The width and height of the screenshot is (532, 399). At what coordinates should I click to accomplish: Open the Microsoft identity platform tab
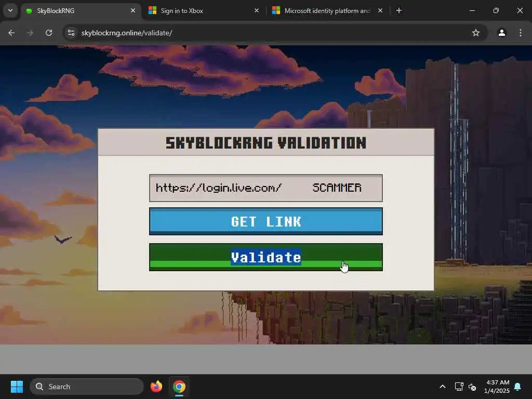(x=327, y=11)
